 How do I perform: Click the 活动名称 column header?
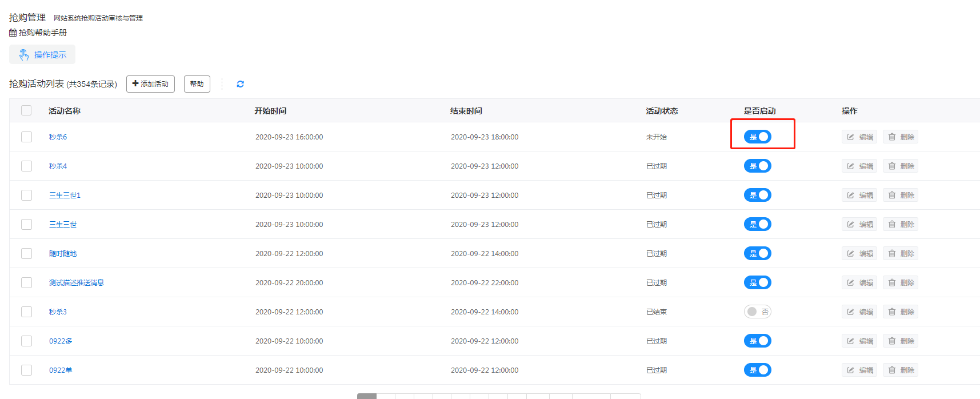(x=65, y=111)
